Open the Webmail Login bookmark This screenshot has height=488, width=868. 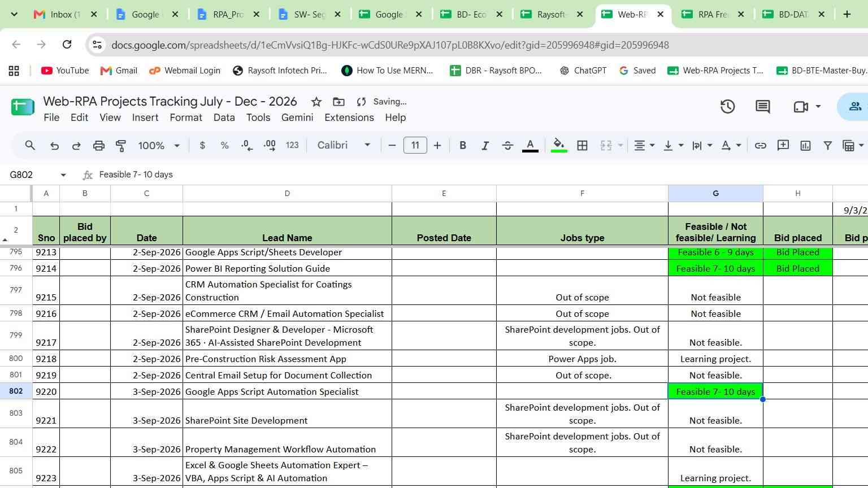click(x=184, y=71)
